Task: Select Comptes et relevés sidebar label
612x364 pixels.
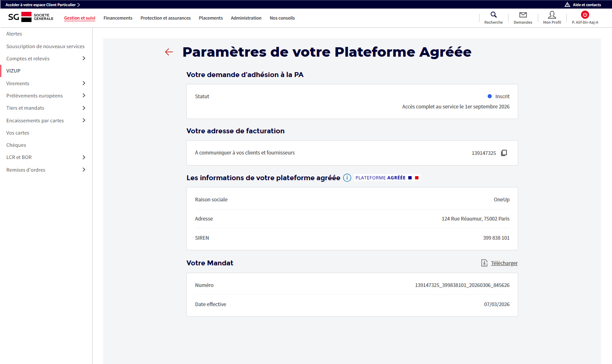Action: click(x=28, y=59)
